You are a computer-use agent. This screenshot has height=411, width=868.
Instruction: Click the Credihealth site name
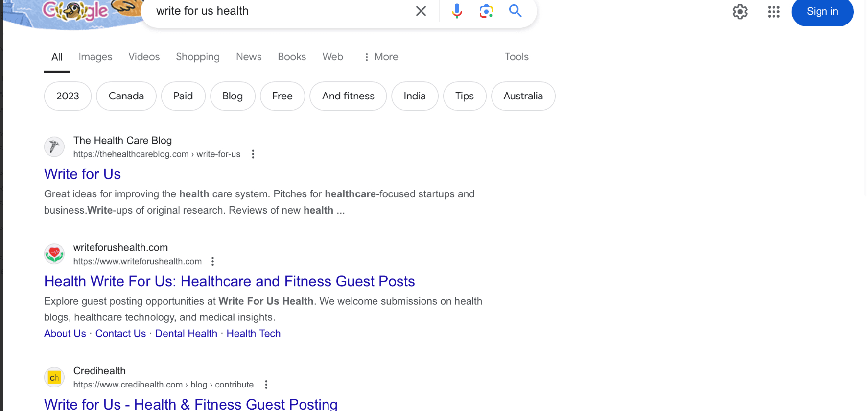click(x=99, y=371)
